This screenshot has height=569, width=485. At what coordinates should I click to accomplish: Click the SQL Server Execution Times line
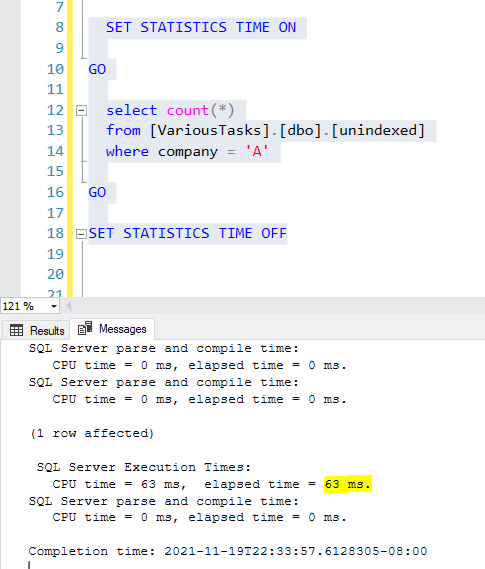pyautogui.click(x=144, y=467)
